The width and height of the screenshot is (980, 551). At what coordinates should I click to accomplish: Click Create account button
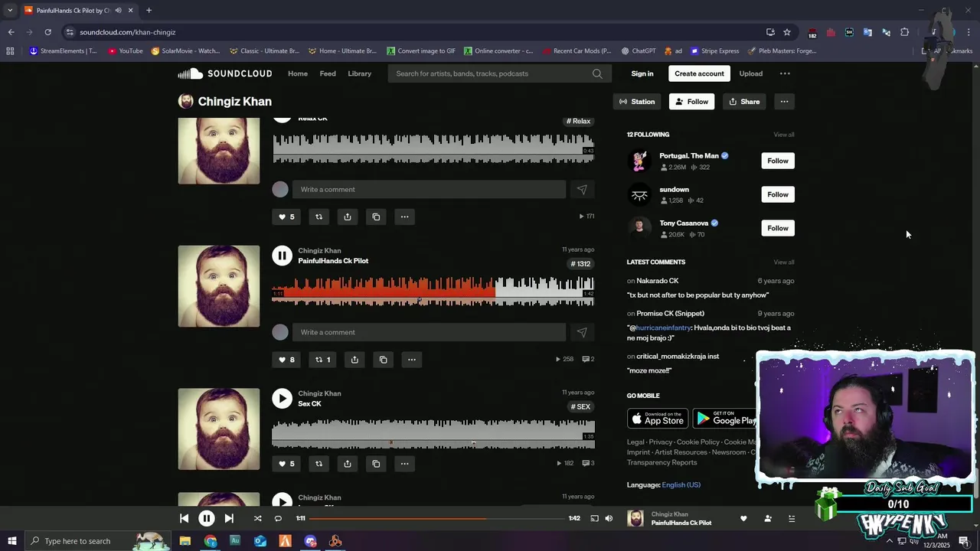tap(699, 73)
